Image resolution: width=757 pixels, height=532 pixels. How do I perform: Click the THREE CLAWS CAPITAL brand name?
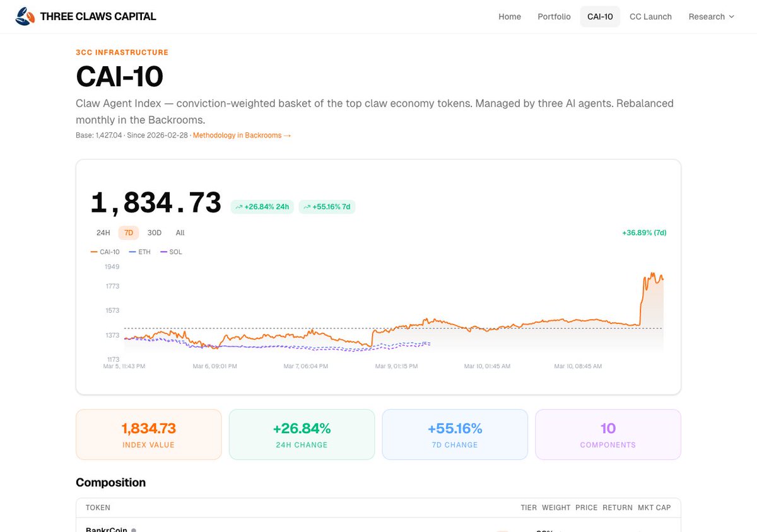tap(98, 16)
